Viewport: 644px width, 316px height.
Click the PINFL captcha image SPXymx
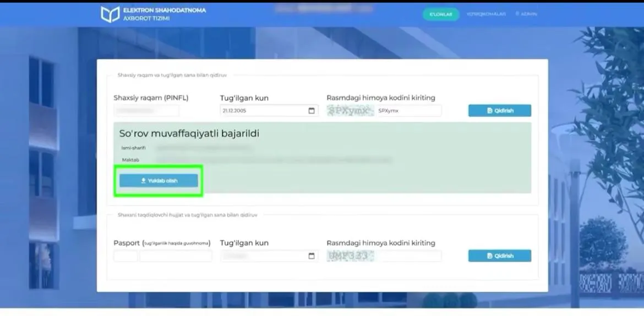pos(350,110)
